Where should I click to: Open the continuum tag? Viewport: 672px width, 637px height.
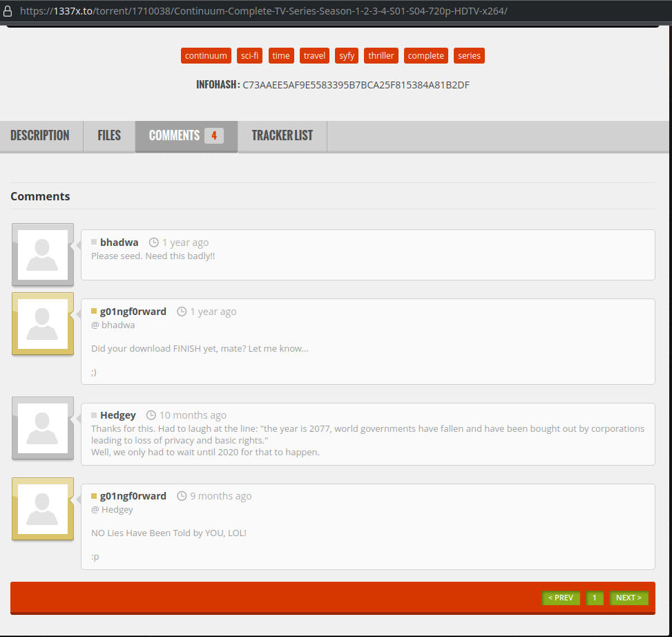point(206,56)
